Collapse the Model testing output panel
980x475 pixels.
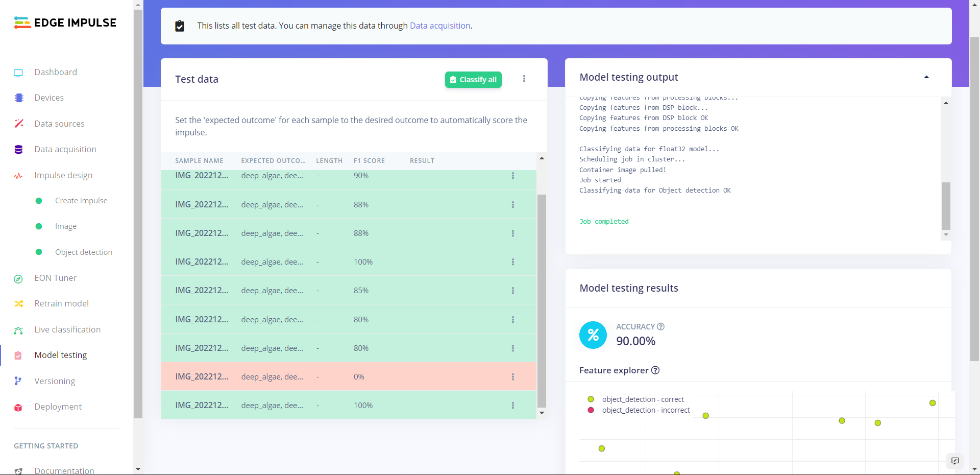(926, 77)
